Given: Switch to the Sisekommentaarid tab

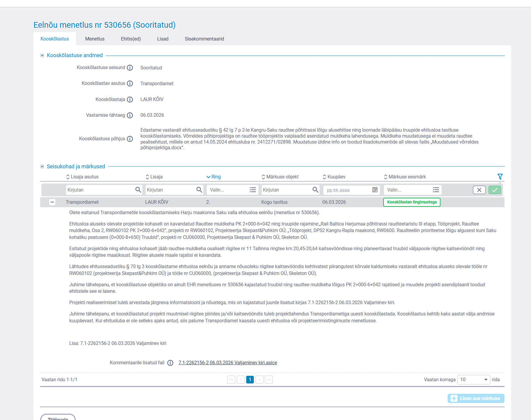Looking at the screenshot, I should pos(204,39).
